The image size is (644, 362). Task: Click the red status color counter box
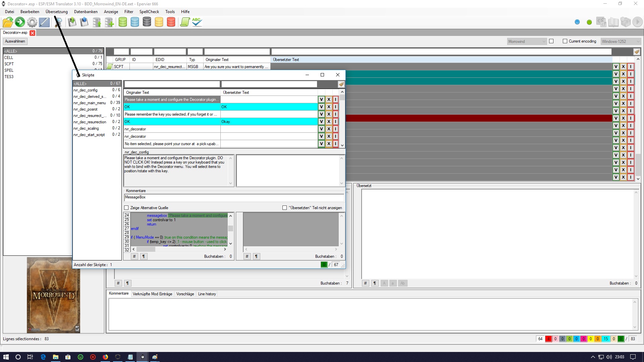coord(548,339)
